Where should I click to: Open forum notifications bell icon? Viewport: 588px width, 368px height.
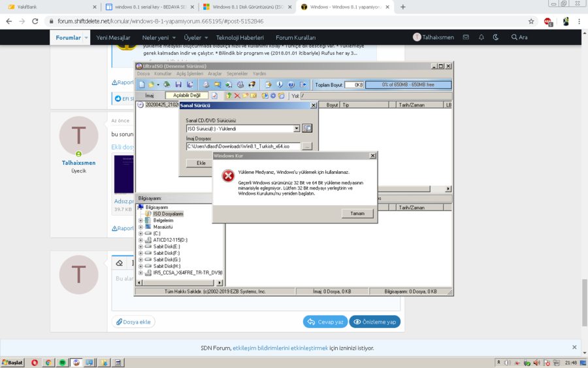click(x=481, y=37)
